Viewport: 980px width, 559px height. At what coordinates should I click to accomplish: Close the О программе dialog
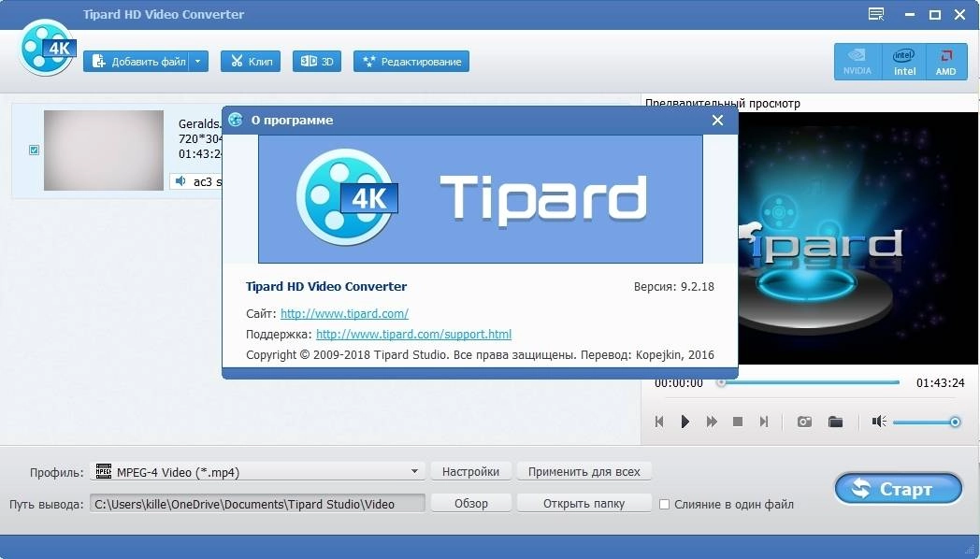[x=717, y=120]
